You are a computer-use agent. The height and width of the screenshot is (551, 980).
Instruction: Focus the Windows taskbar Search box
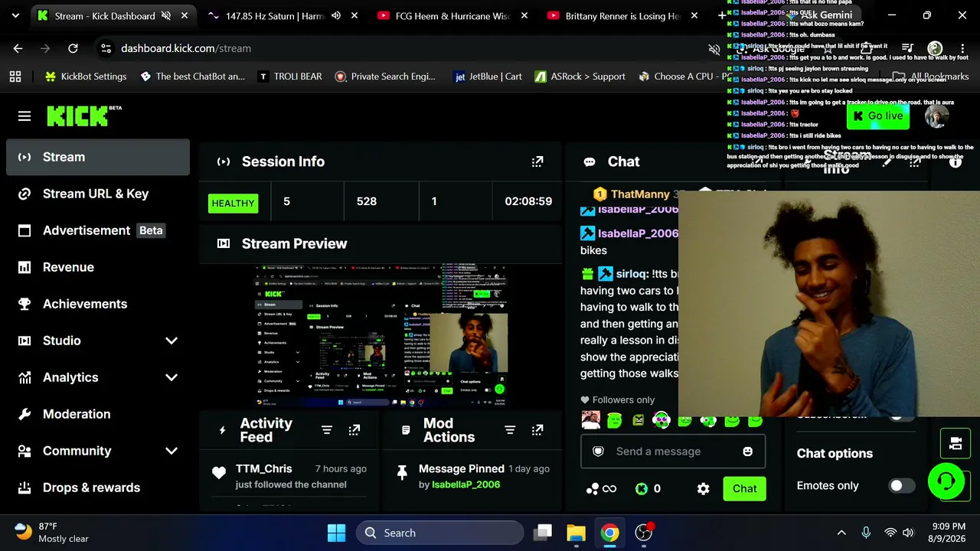tap(439, 533)
